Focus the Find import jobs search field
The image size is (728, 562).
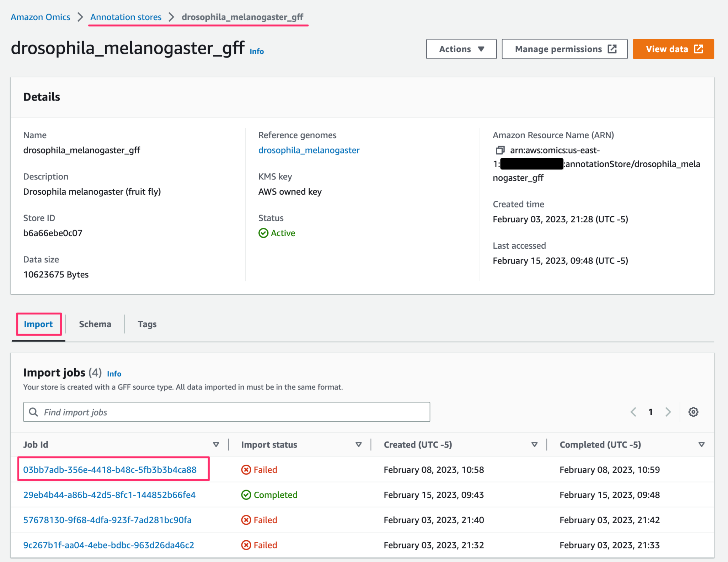pyautogui.click(x=227, y=412)
